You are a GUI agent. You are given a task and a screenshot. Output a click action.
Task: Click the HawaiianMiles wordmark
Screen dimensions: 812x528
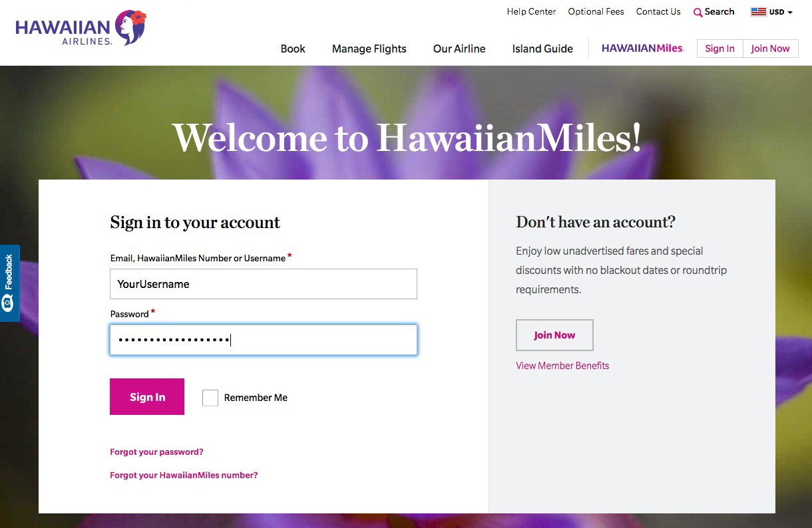coord(642,48)
